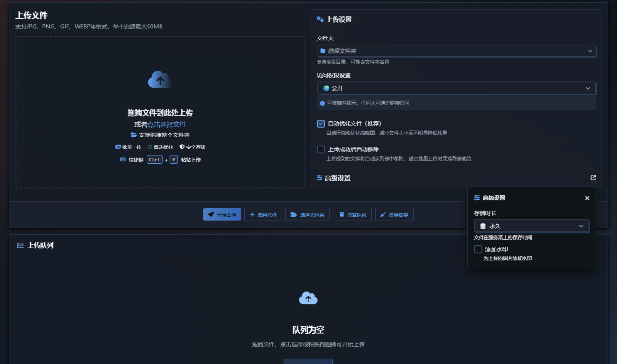Viewport: 617px width, 364px height.
Task: Enable 上传成功后自动移除 checkbox
Action: 321,149
